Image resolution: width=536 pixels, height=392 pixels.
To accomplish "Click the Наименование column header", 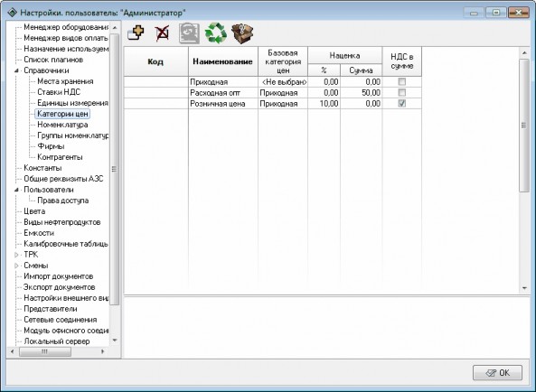I will click(223, 61).
